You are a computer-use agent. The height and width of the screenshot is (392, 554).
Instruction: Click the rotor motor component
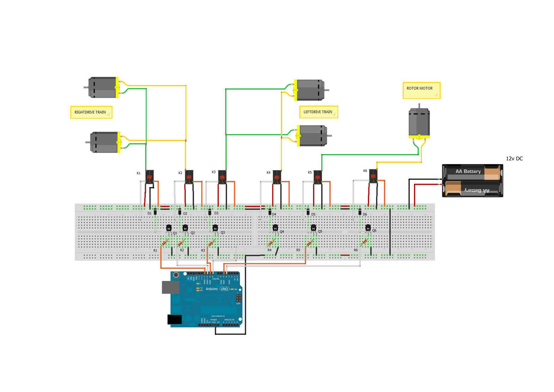tap(419, 123)
